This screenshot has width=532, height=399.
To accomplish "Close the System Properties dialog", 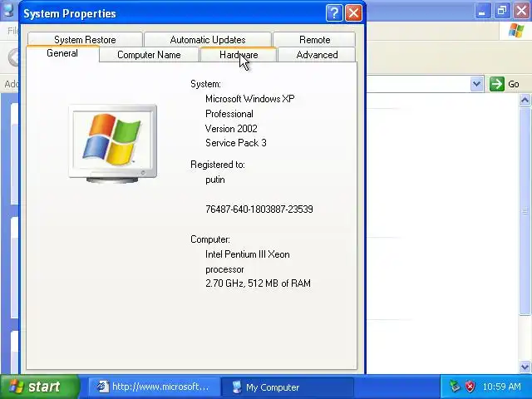I will [x=353, y=13].
